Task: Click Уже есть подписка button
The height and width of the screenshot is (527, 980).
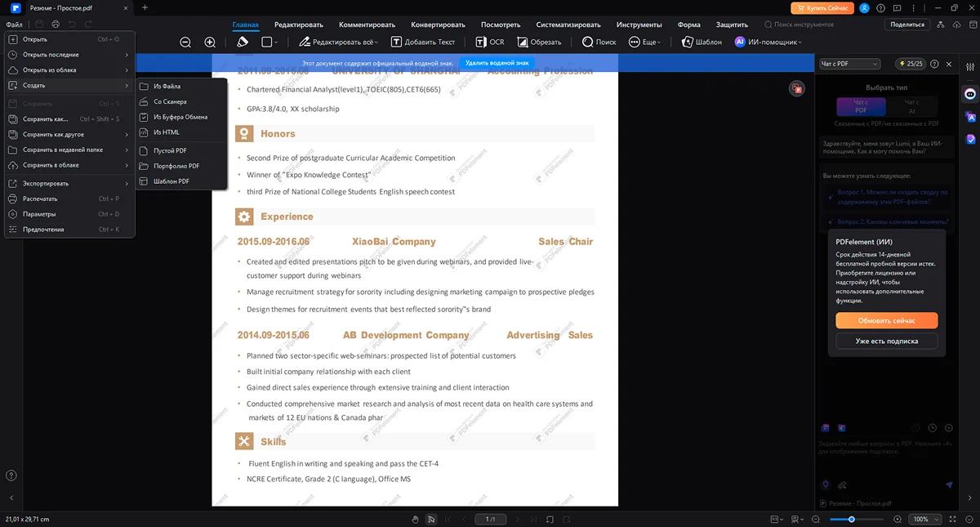Action: click(887, 341)
